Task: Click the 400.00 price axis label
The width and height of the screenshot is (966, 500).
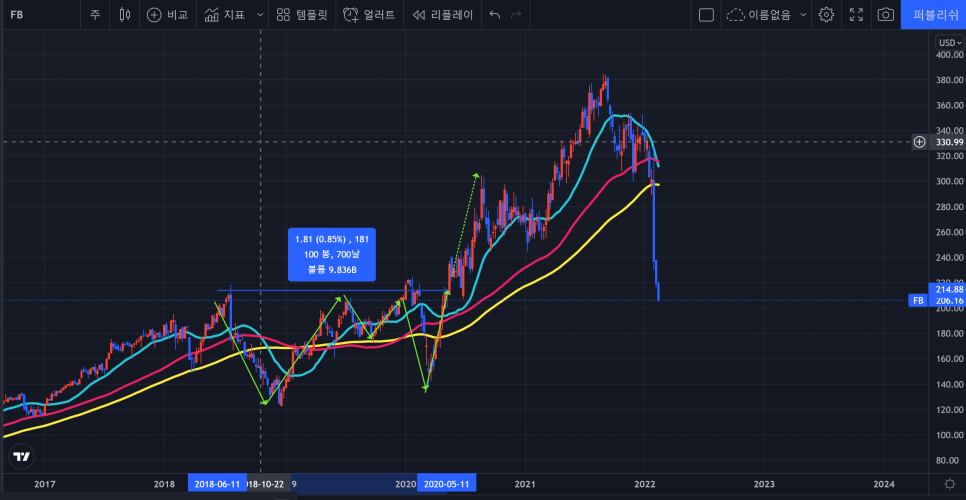Action: (x=949, y=55)
